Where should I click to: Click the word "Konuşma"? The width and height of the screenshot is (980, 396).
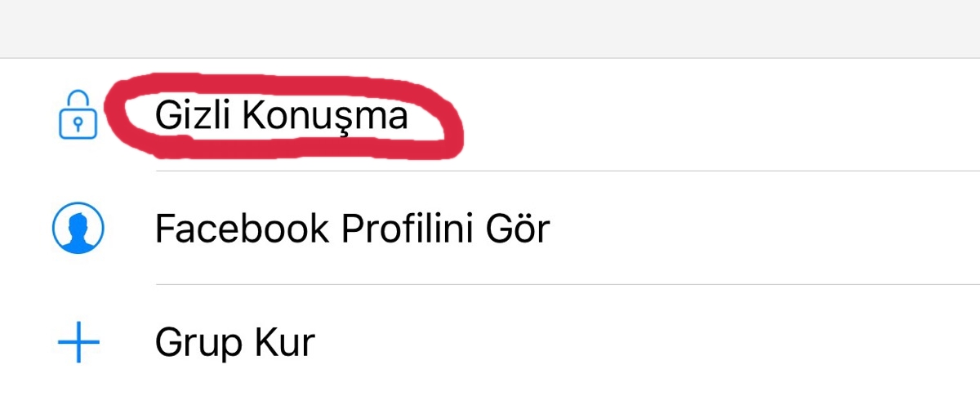[x=325, y=116]
